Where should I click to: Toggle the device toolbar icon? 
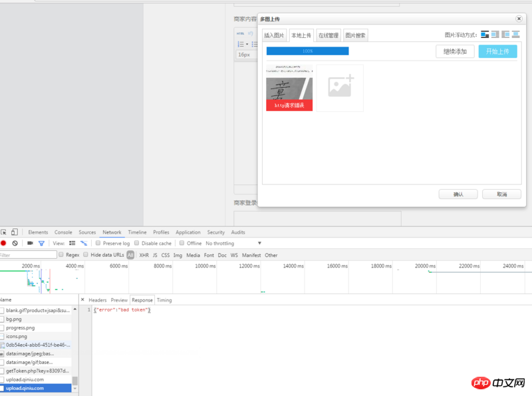pos(15,232)
